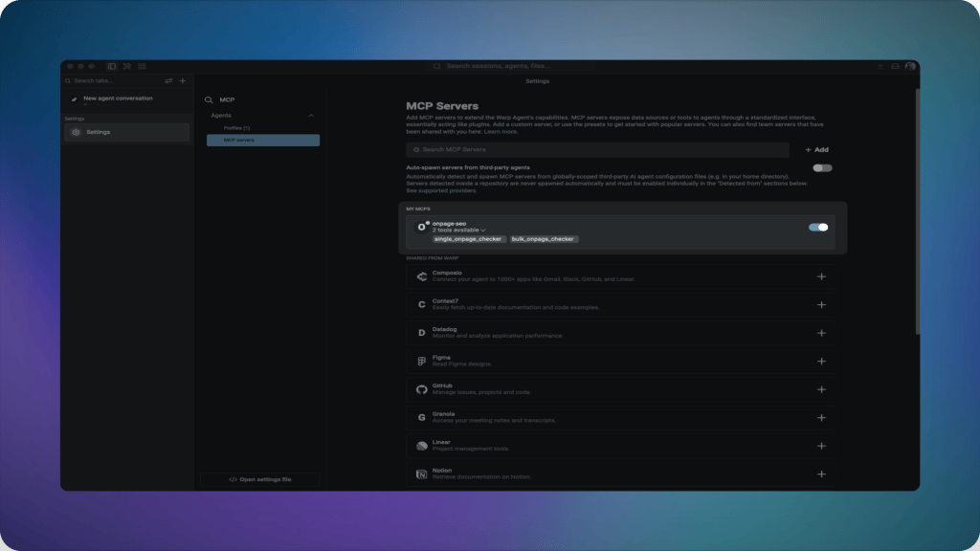Click the gear icon beside Settings tab
Image resolution: width=980 pixels, height=551 pixels.
point(77,132)
